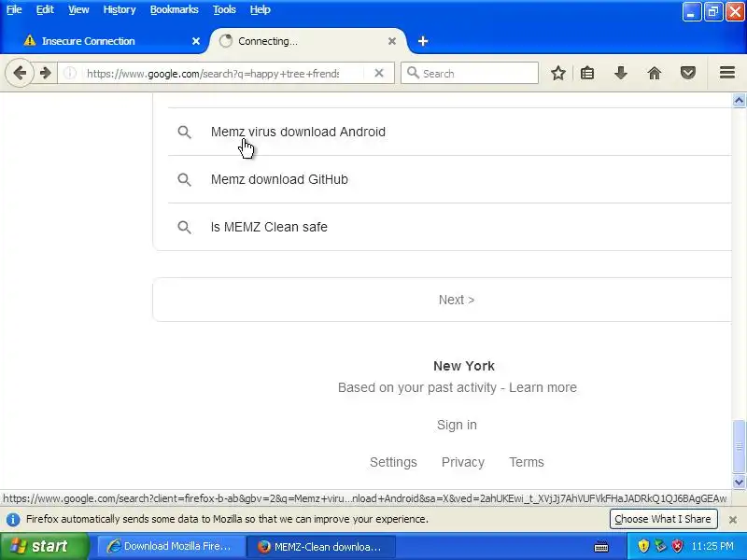Open the hamburger menu button
747x560 pixels.
726,73
